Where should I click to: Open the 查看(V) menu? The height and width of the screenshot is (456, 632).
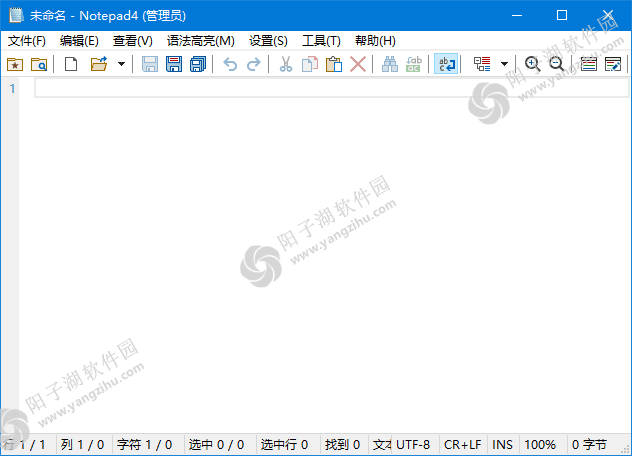coord(133,41)
